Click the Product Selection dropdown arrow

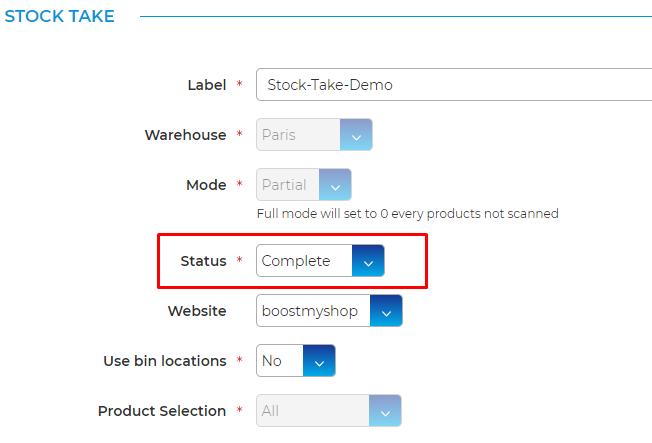point(384,411)
